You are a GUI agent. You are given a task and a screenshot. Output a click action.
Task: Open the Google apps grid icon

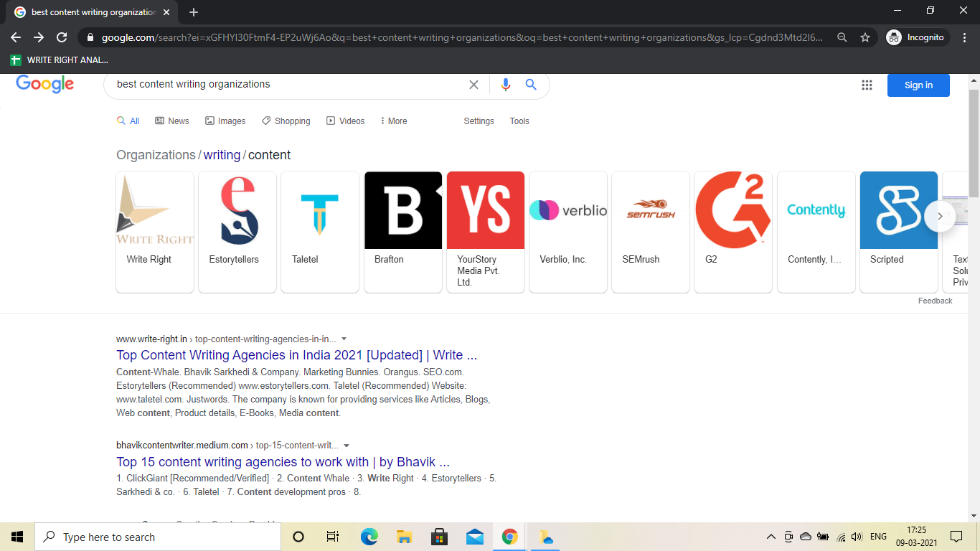(x=867, y=85)
